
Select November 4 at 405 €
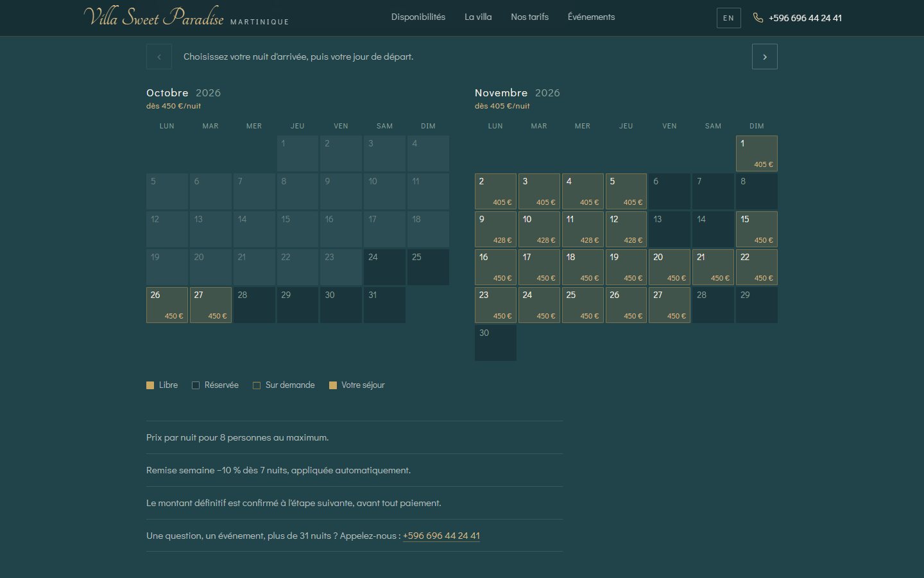tap(583, 191)
